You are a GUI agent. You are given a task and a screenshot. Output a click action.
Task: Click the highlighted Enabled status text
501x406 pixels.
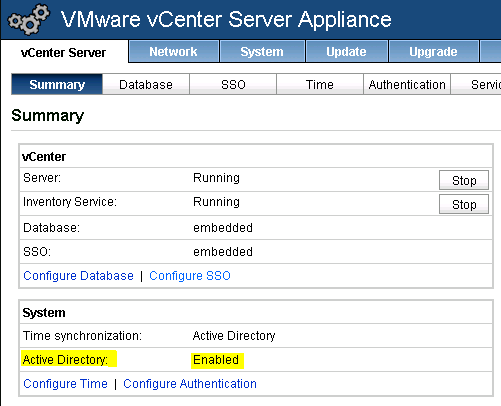point(216,360)
